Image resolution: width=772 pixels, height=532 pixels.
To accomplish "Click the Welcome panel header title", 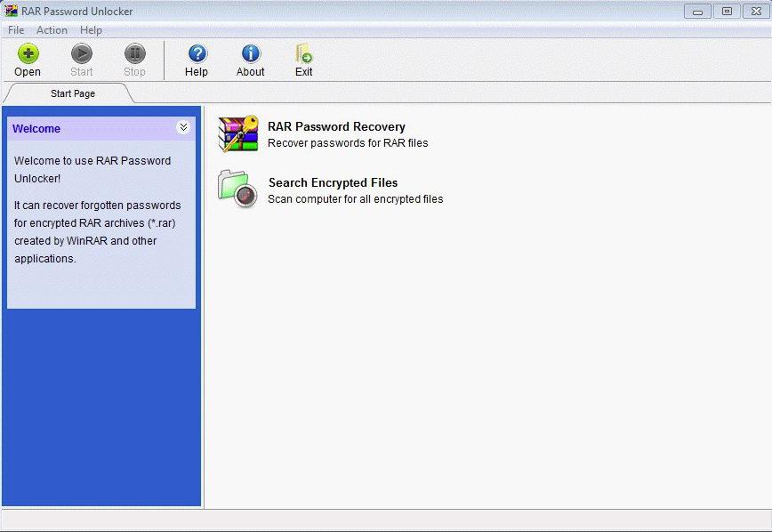I will click(36, 129).
